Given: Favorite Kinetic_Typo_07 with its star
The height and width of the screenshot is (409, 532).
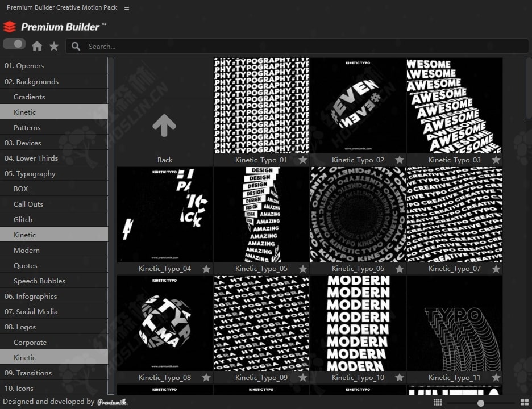Looking at the screenshot, I should 496,269.
